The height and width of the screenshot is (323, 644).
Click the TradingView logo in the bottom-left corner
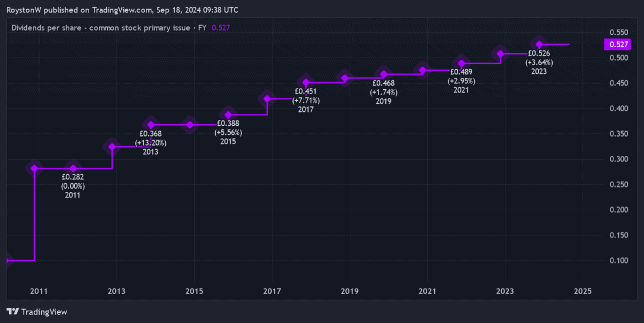coord(36,311)
